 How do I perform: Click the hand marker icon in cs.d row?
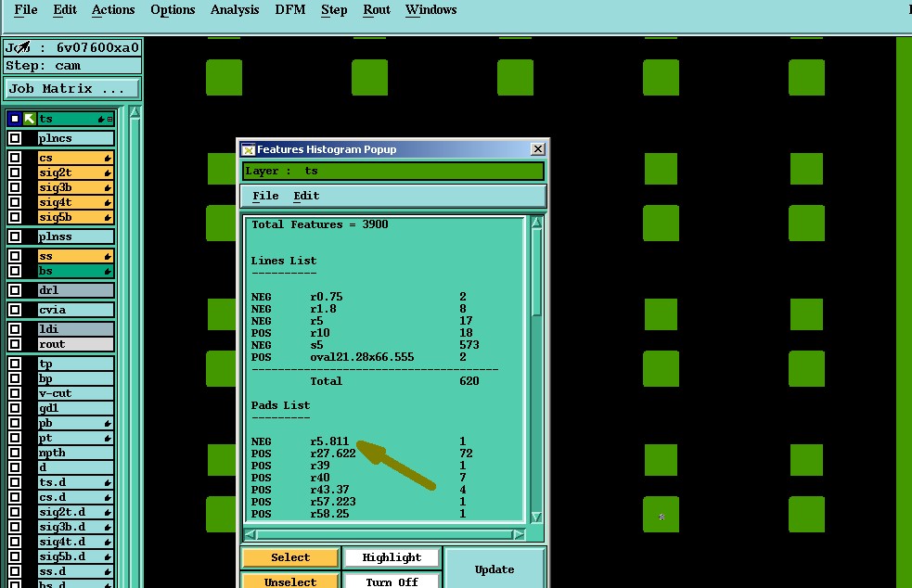click(x=108, y=497)
